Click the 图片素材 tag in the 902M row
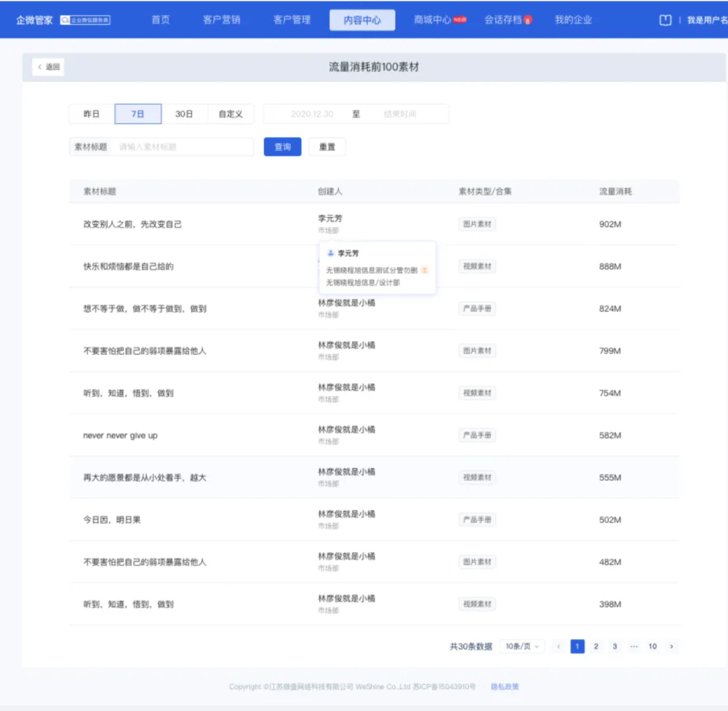728x711 pixels. coord(477,224)
